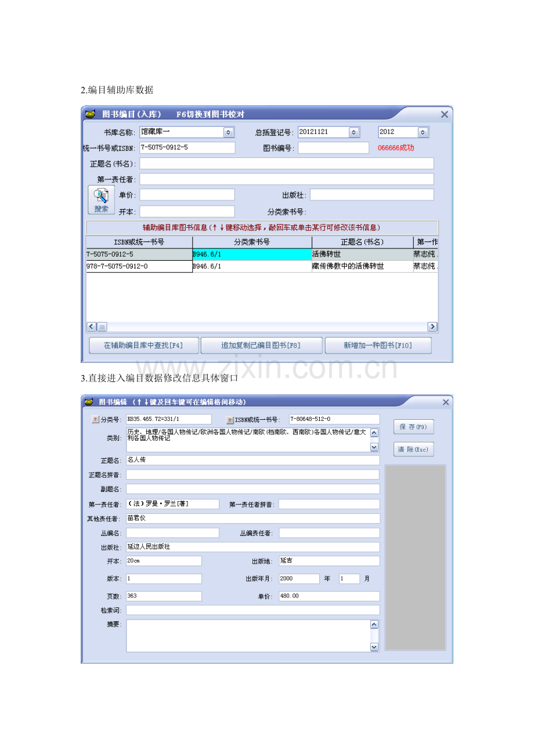Click the down arrow of the 类别 text area
534x756 pixels.
coord(376,447)
